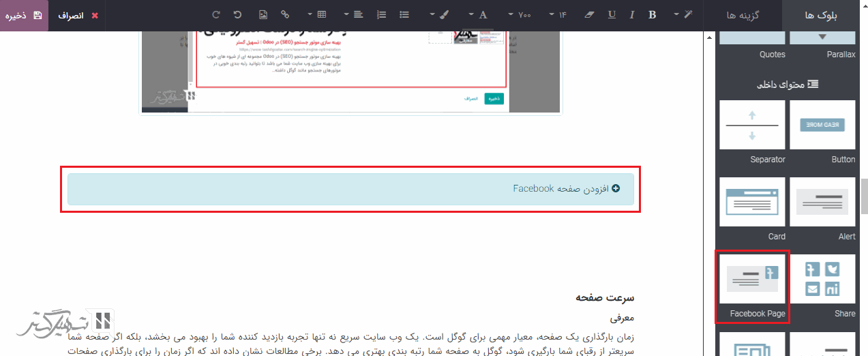Image resolution: width=868 pixels, height=356 pixels.
Task: Click the undo arrow icon
Action: point(238,14)
